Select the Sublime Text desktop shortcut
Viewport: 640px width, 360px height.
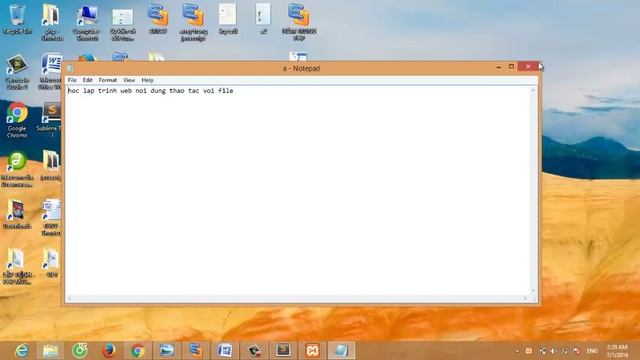pyautogui.click(x=51, y=119)
